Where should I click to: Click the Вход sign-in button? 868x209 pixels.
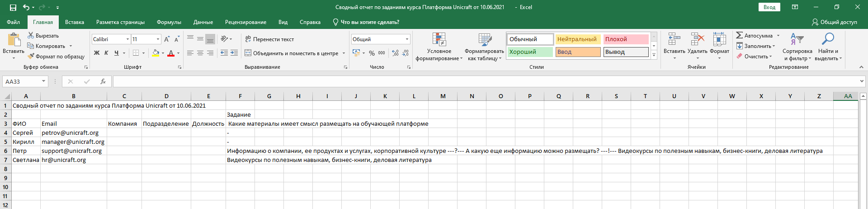coord(769,7)
